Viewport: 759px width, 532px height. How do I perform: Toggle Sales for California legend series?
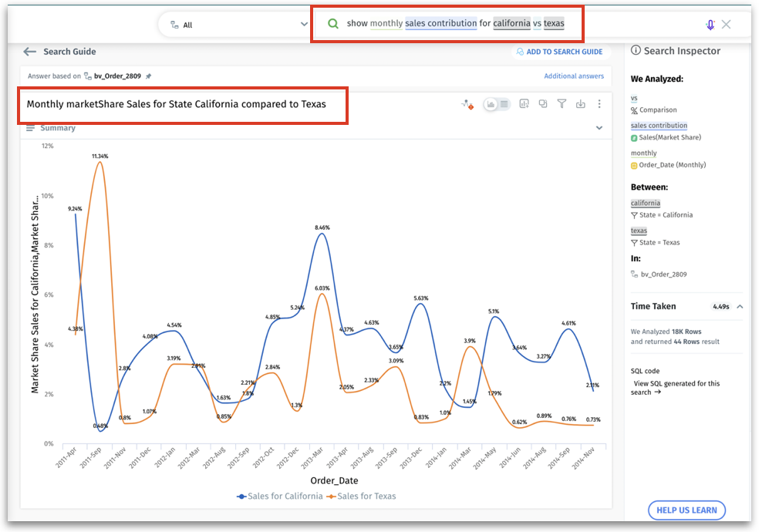point(280,496)
